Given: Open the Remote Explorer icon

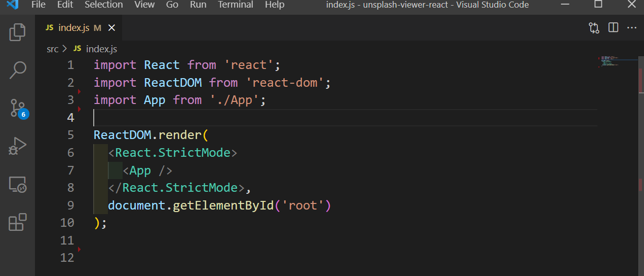Looking at the screenshot, I should 17,185.
